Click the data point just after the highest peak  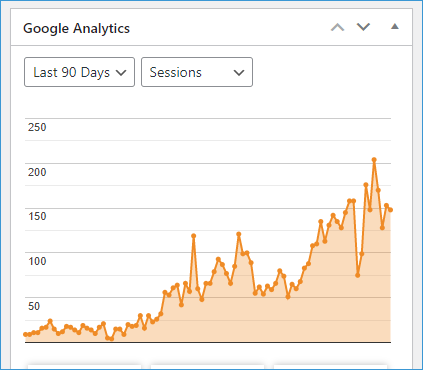(378, 190)
